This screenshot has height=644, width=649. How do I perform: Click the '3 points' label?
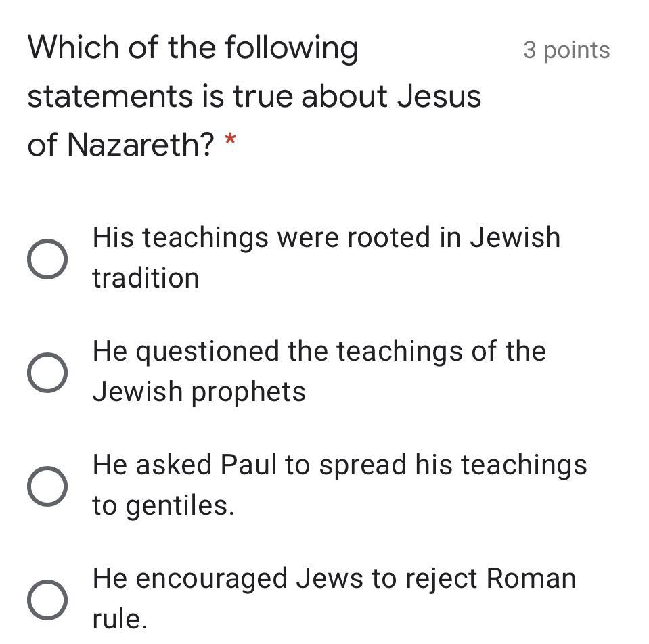click(566, 50)
